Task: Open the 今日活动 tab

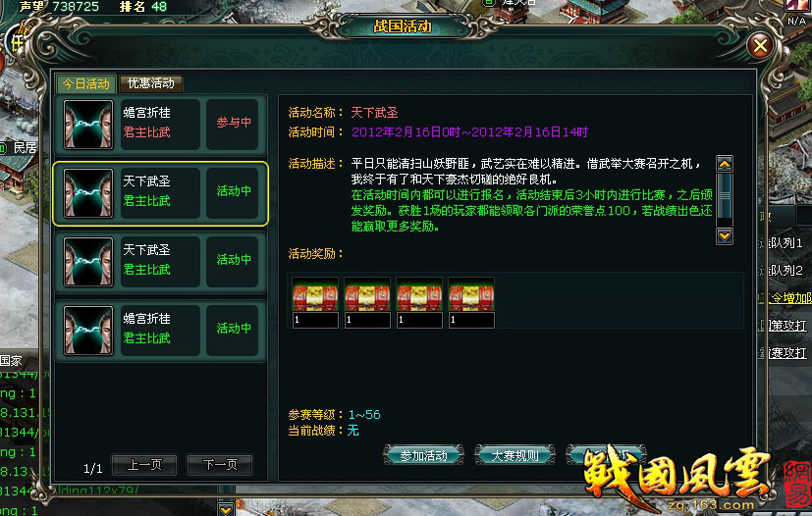Action: [86, 83]
